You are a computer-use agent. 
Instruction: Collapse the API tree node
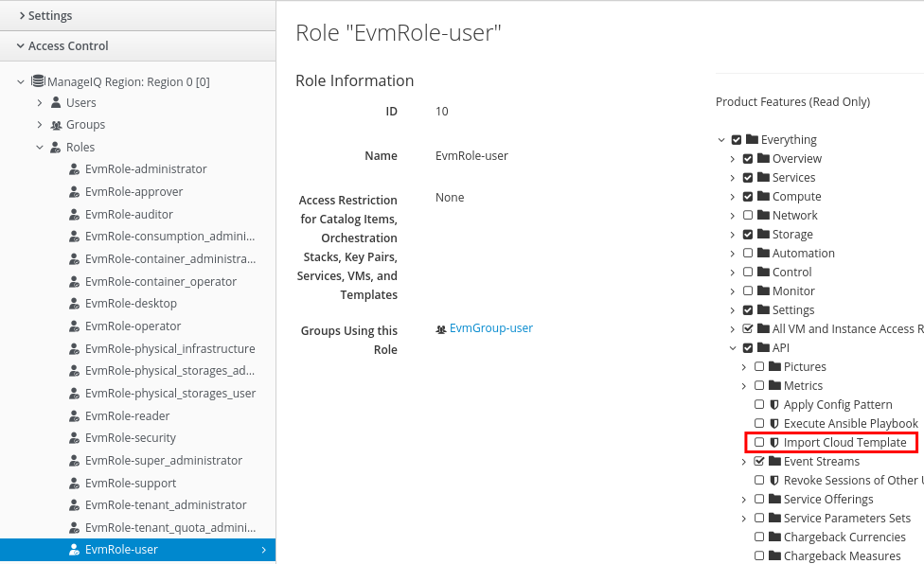tap(732, 347)
